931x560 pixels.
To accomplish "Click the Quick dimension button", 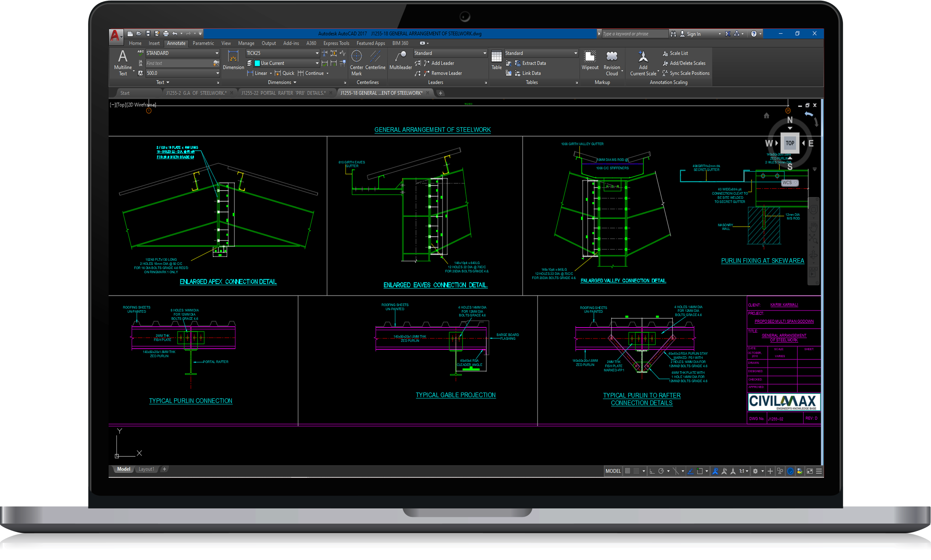I will point(285,73).
